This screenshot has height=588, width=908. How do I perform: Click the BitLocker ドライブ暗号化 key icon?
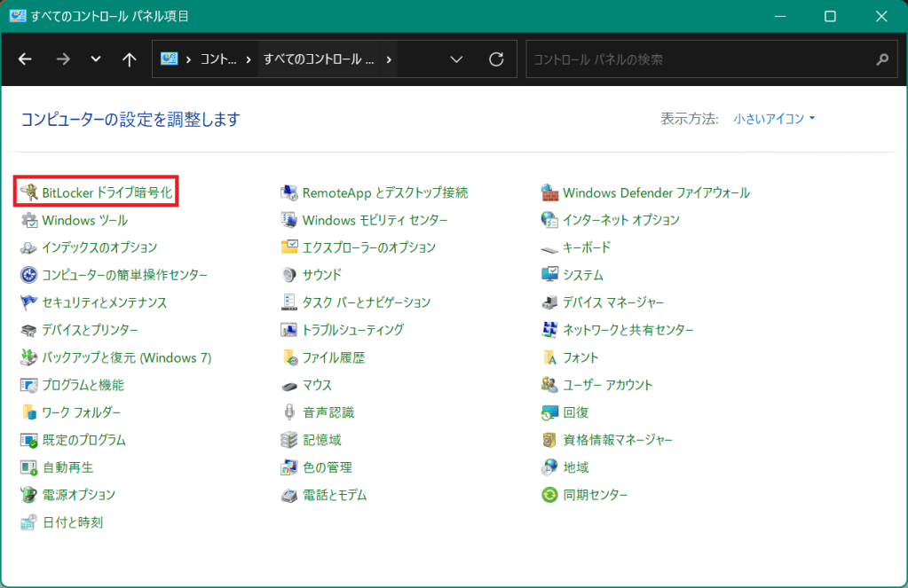tap(29, 192)
